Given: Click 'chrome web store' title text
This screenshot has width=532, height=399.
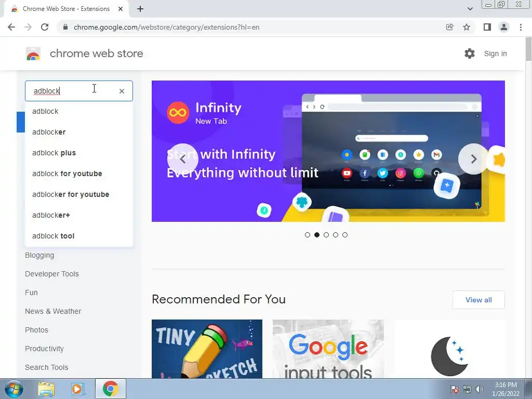Looking at the screenshot, I should pyautogui.click(x=96, y=54).
